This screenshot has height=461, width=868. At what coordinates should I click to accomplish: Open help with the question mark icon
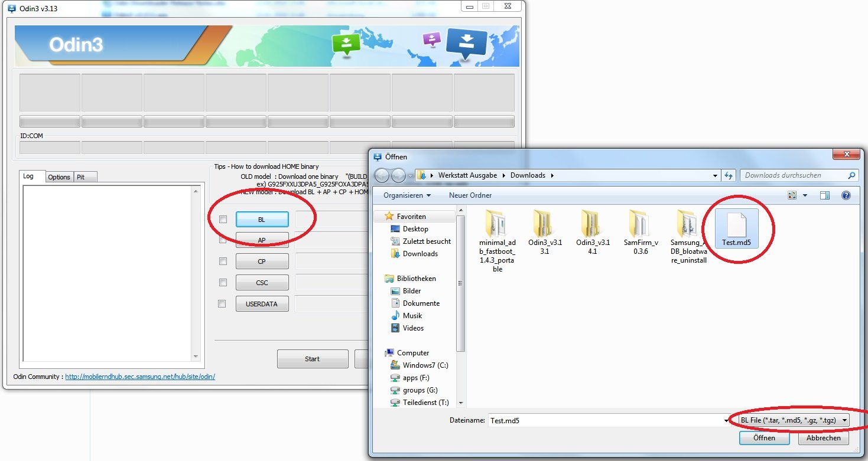click(x=846, y=195)
